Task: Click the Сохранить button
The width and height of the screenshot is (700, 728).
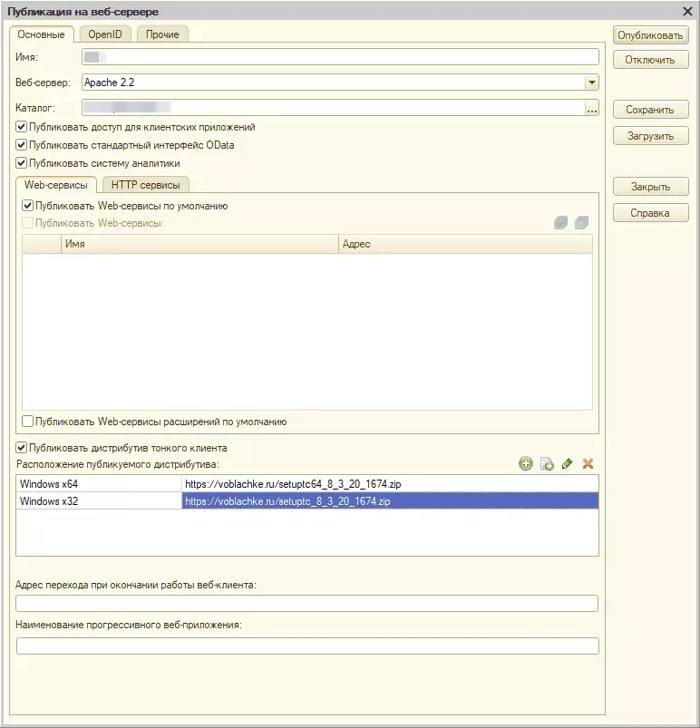Action: [650, 110]
